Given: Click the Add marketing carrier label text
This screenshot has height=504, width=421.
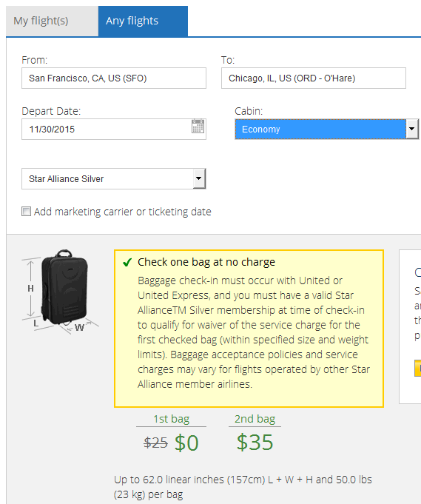Looking at the screenshot, I should pyautogui.click(x=122, y=212).
